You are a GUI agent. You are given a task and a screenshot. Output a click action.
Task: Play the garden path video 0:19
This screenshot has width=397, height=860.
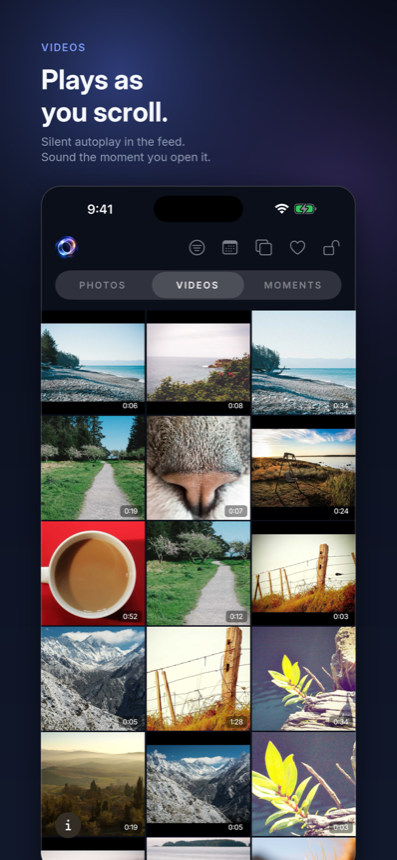click(x=93, y=468)
